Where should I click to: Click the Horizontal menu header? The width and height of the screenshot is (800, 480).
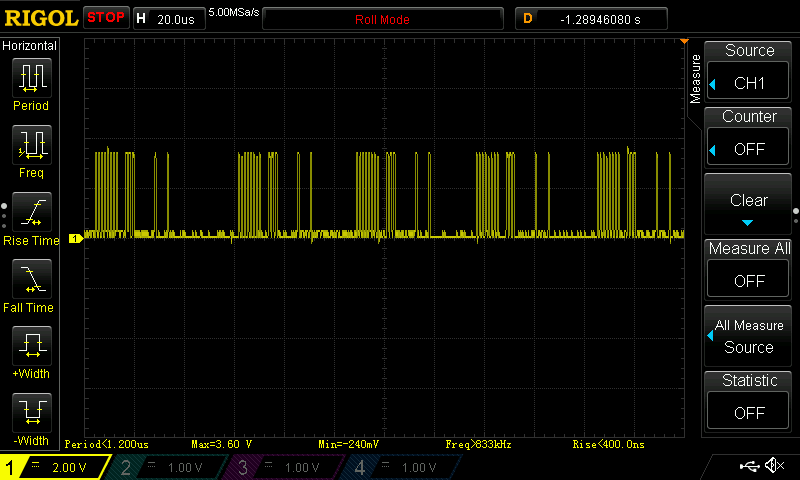coord(29,46)
